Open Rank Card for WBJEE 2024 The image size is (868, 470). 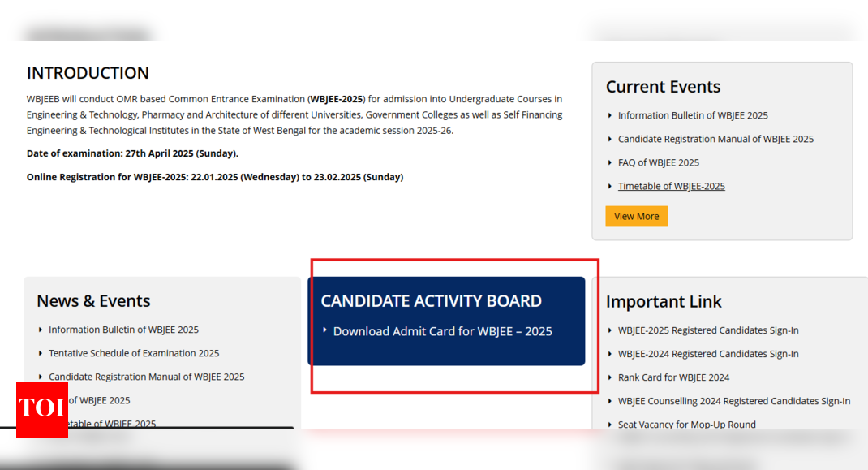click(673, 377)
